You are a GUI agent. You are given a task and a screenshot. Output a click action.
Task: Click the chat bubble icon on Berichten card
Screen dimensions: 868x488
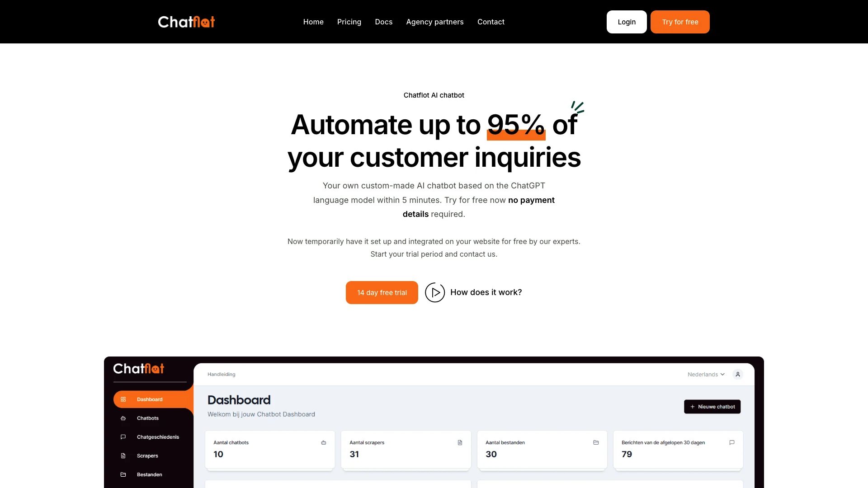point(732,442)
